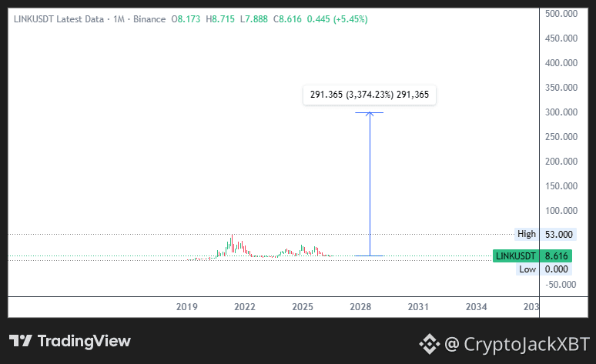
Task: Click the -50.000 price axis label
Action: click(x=561, y=285)
